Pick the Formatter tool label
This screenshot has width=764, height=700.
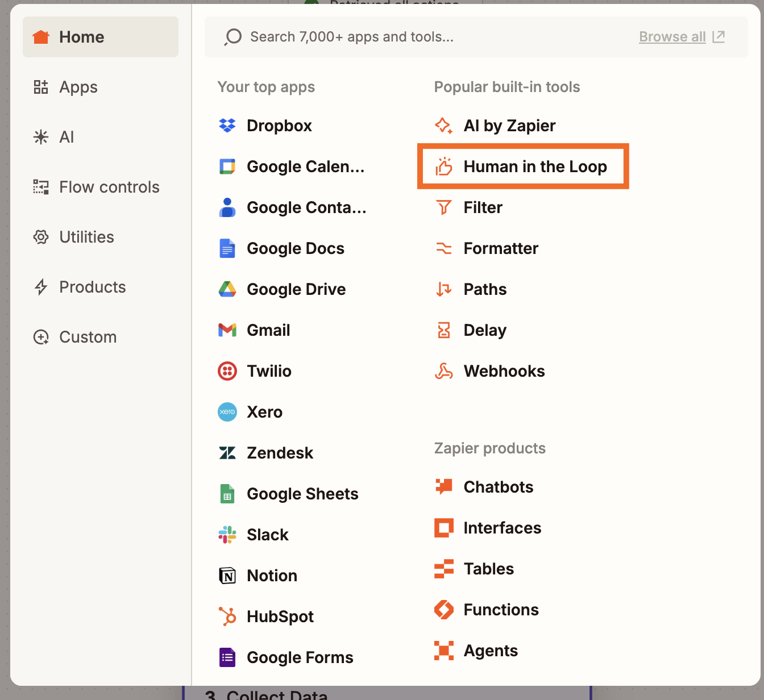pos(501,248)
